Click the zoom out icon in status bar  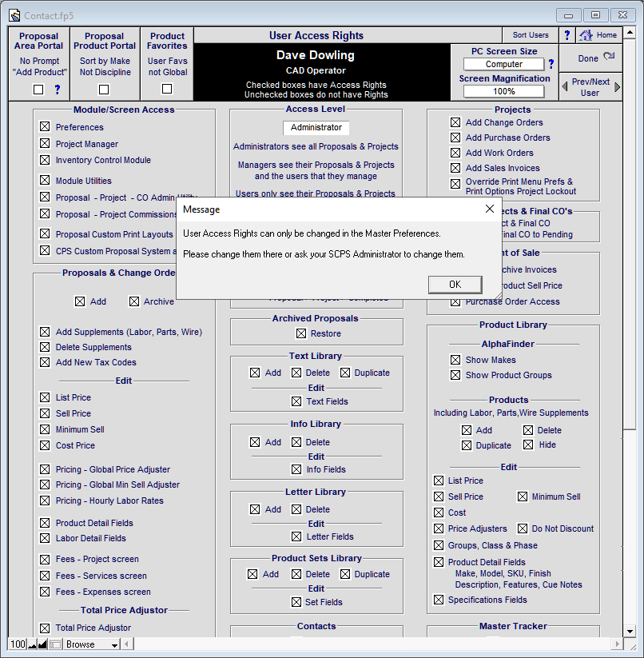coord(32,644)
